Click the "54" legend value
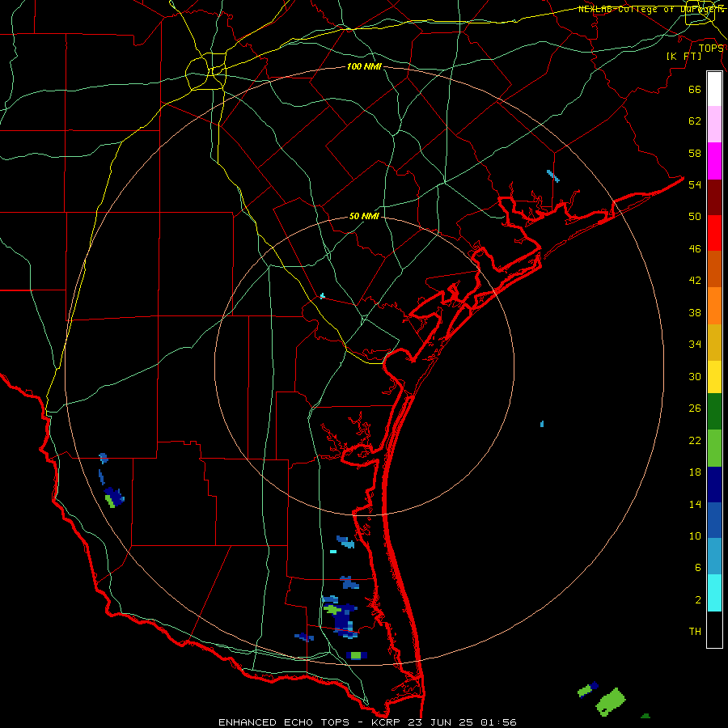The height and width of the screenshot is (728, 728). click(x=695, y=184)
